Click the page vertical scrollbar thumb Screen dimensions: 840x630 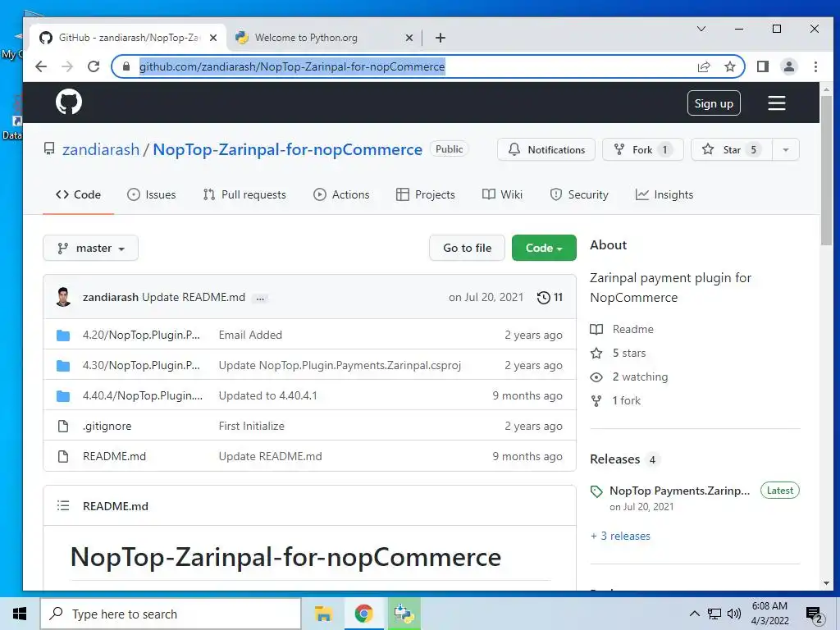826,171
